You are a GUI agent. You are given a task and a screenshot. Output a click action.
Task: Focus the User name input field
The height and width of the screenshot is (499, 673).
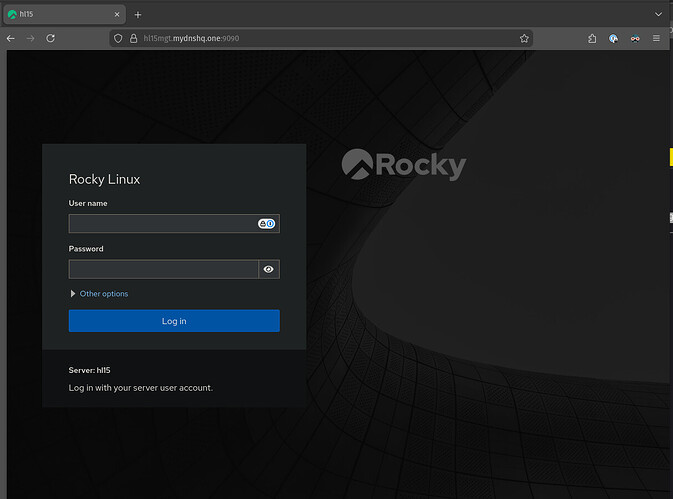click(162, 224)
